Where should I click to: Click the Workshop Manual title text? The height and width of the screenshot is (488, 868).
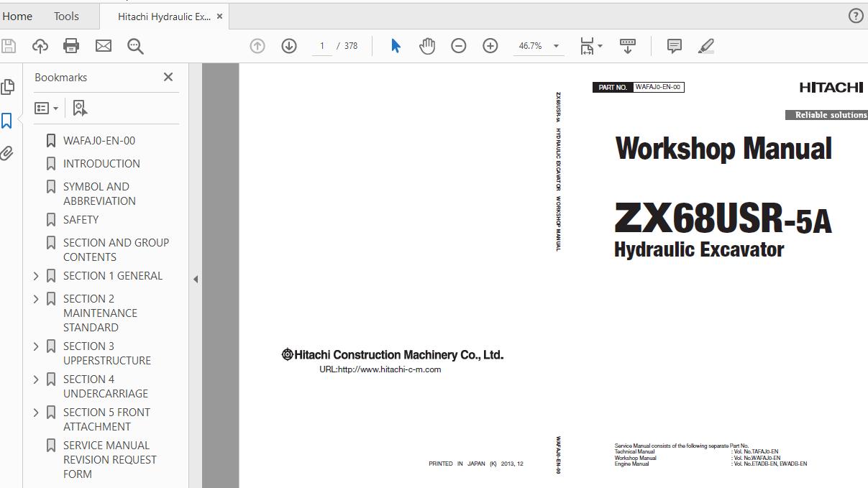723,149
